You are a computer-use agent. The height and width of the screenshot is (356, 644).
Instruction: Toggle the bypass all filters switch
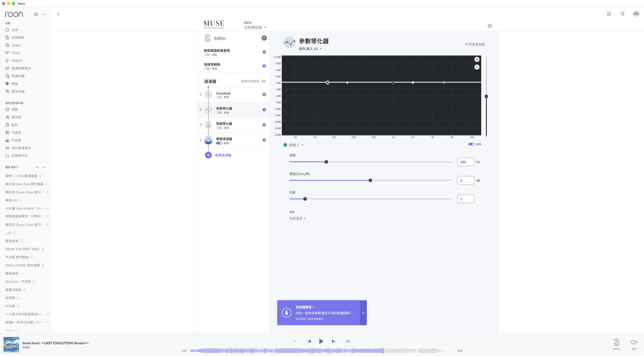(263, 81)
